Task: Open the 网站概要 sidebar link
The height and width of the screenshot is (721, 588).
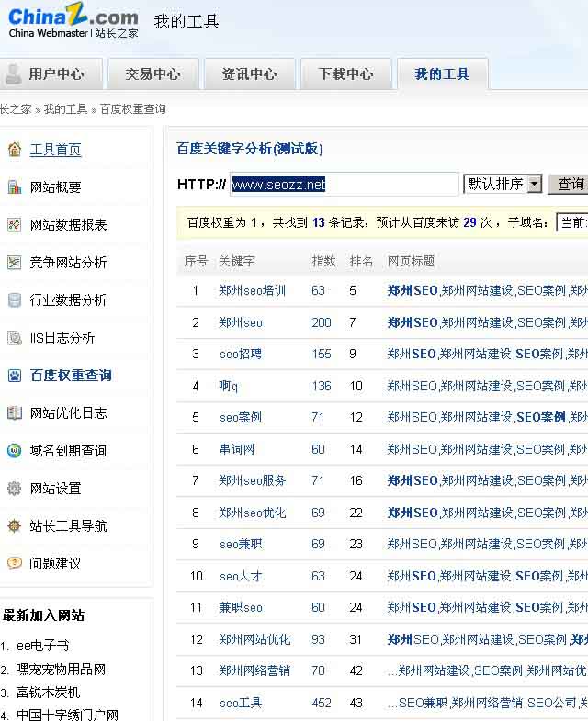Action: (56, 187)
